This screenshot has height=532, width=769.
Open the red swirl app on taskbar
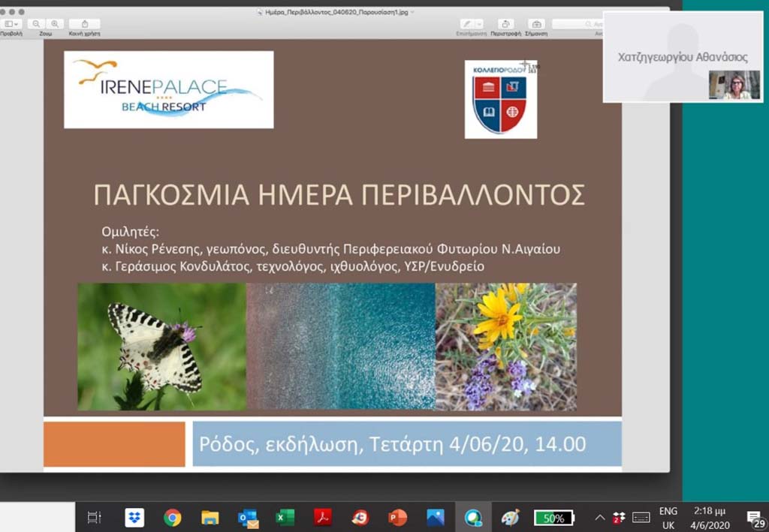click(x=360, y=517)
